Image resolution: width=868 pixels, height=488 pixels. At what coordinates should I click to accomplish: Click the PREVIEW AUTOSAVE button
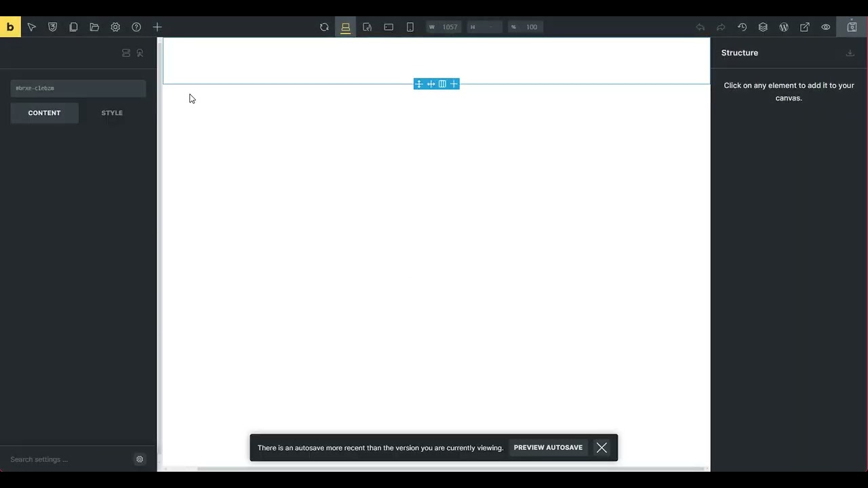(548, 448)
